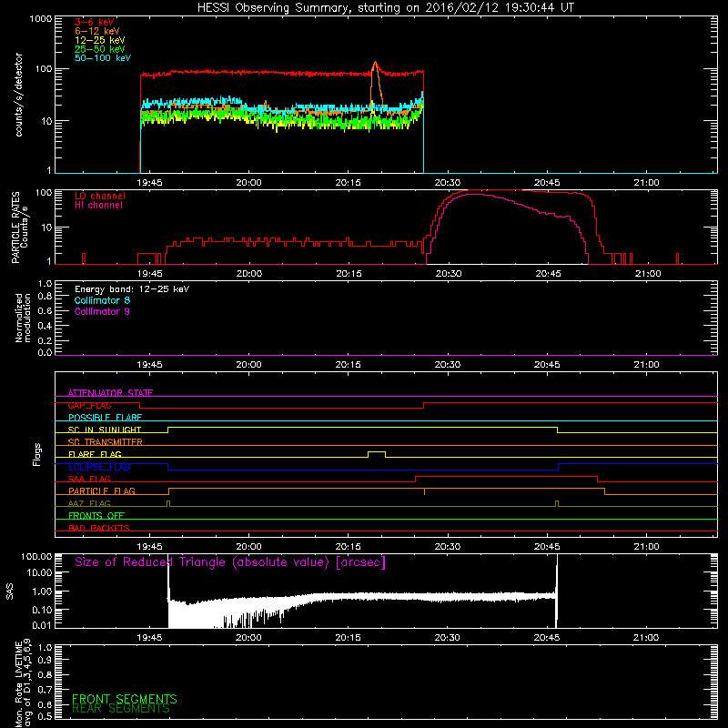The image size is (728, 728).
Task: Click the first AA7_FLAG pulse near 19:48
Action: 168,503
